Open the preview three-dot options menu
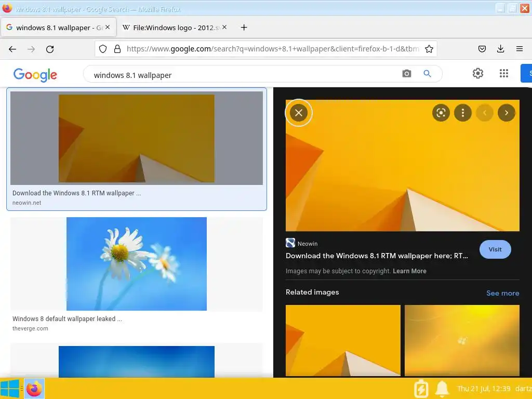532x399 pixels. tap(463, 113)
